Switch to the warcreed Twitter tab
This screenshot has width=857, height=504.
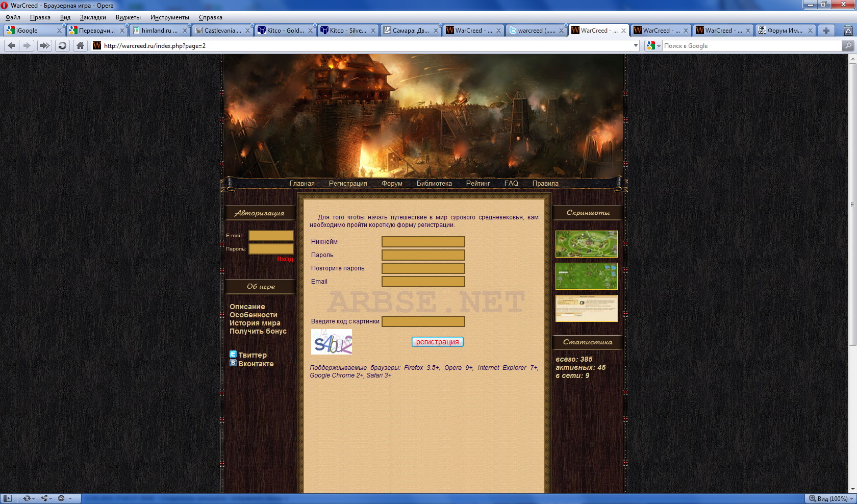click(x=536, y=31)
